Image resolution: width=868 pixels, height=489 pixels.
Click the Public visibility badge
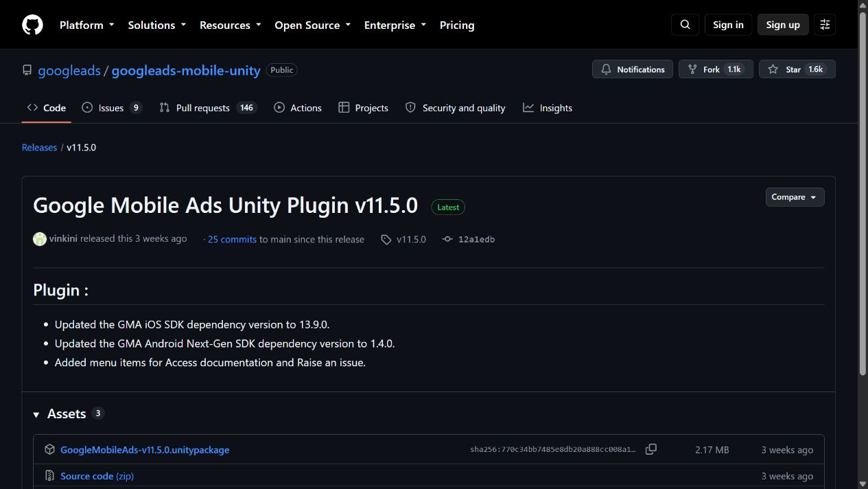coord(281,70)
